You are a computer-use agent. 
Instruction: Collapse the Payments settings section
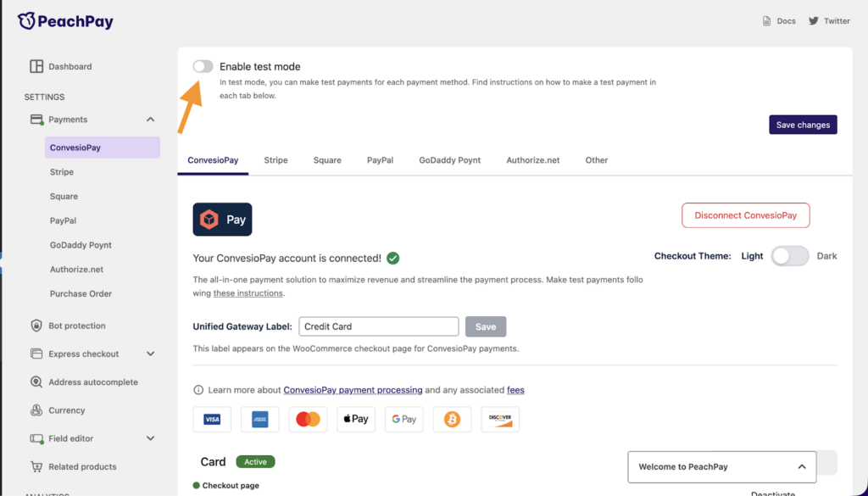tap(150, 120)
